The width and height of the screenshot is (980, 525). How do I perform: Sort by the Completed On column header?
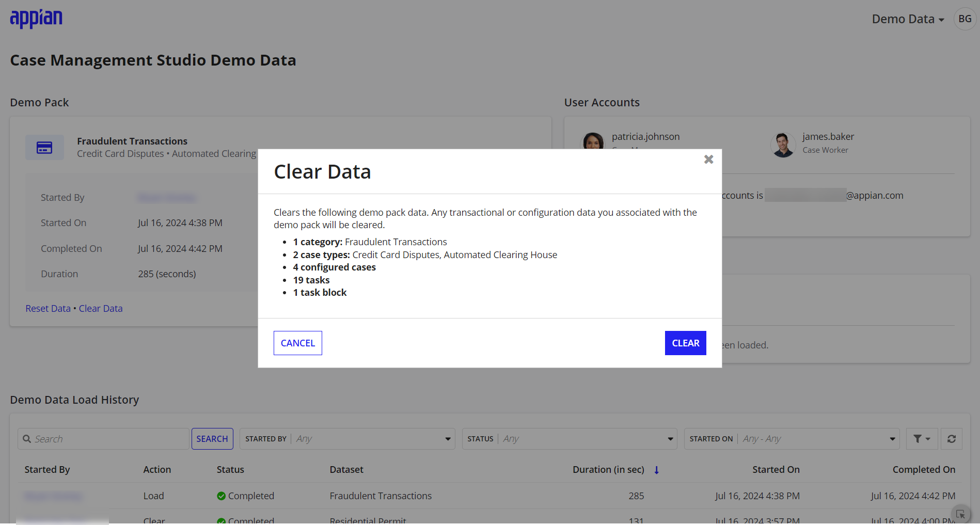(924, 470)
